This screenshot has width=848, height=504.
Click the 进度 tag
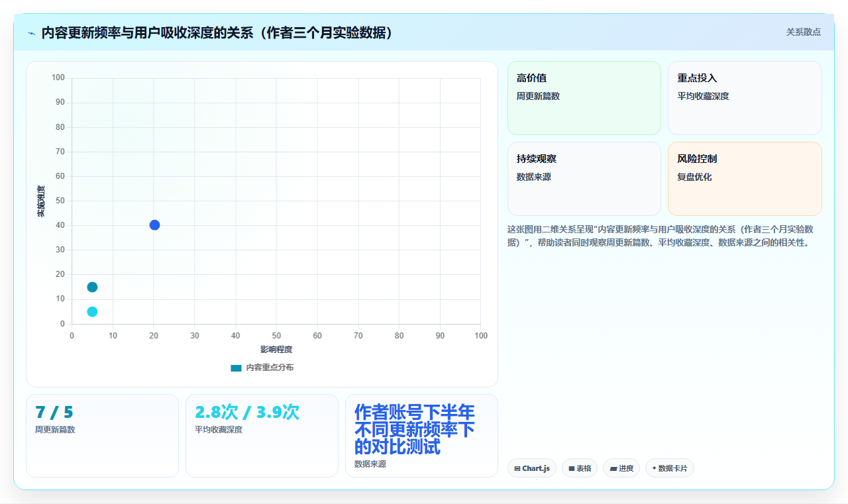(x=621, y=468)
